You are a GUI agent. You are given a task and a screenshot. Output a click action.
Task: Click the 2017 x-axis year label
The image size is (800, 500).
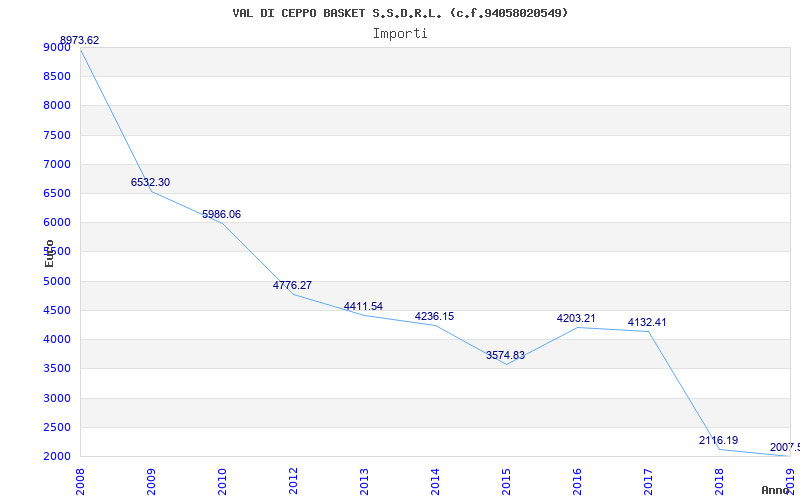click(647, 482)
